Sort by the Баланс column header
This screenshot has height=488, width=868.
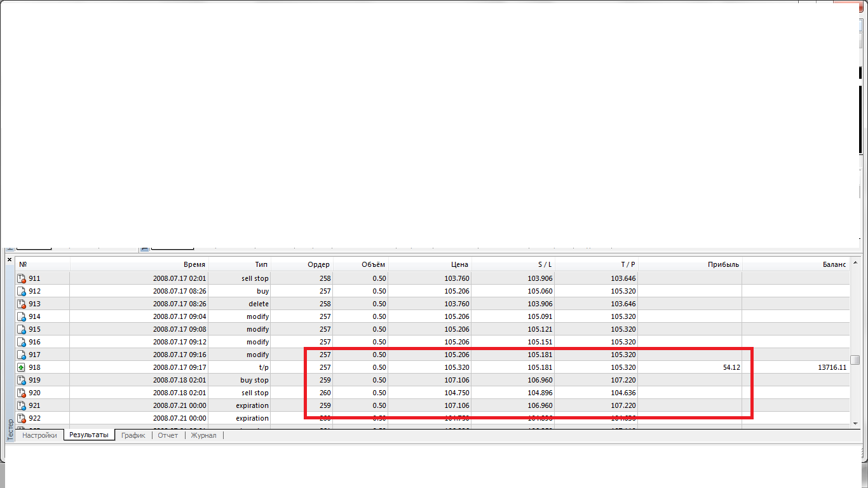(796, 264)
